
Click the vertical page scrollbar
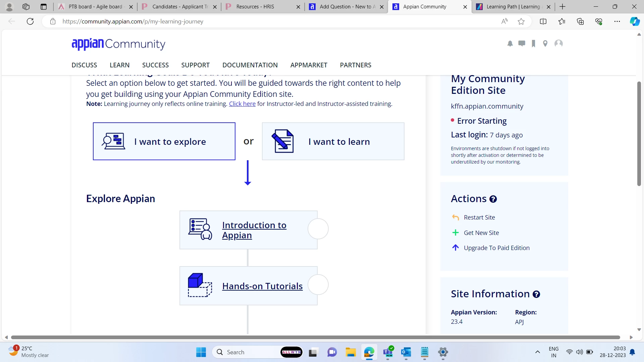point(639,133)
